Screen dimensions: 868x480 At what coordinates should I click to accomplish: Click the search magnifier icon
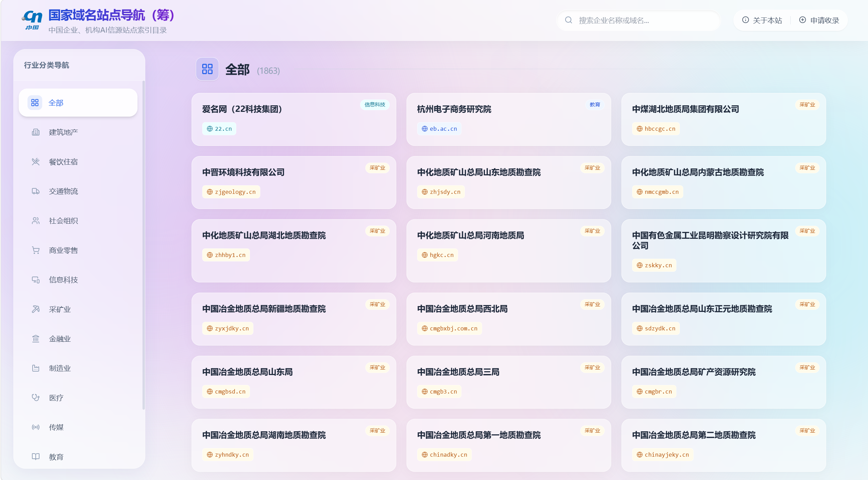(x=568, y=20)
